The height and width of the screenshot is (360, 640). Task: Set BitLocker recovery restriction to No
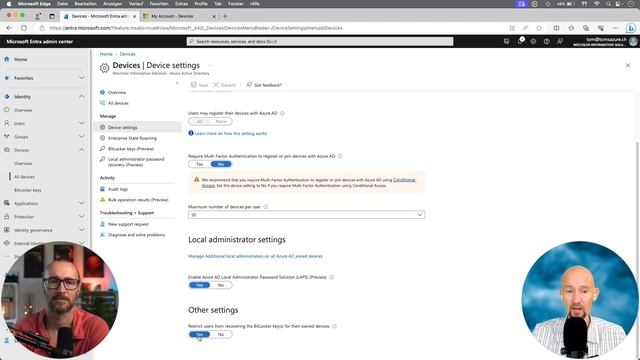point(221,334)
